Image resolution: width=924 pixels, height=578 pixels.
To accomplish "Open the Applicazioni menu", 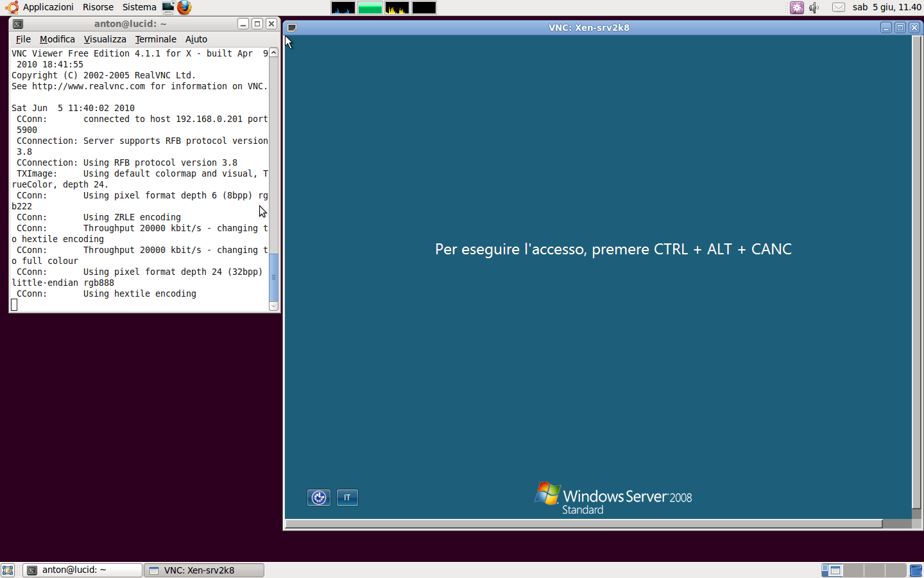I will coord(48,7).
